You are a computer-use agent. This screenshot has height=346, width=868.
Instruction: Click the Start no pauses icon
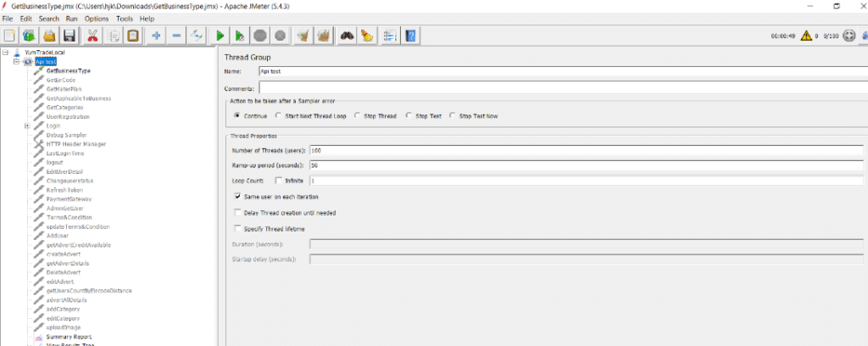tap(240, 36)
